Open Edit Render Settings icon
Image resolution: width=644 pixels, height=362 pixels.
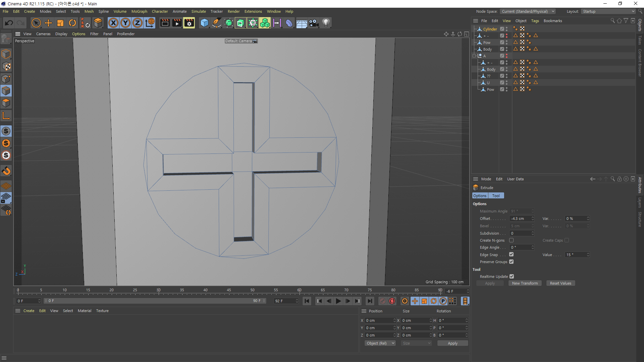click(x=189, y=23)
